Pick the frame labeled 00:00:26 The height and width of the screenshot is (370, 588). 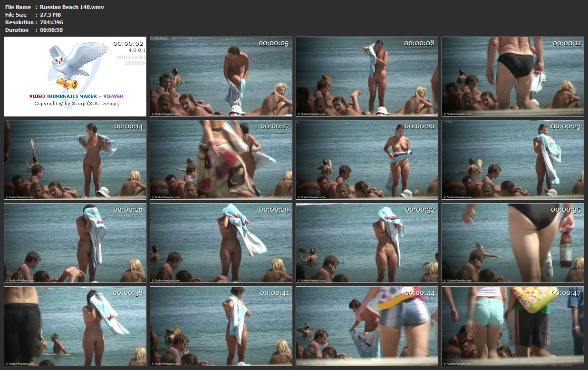tap(75, 243)
